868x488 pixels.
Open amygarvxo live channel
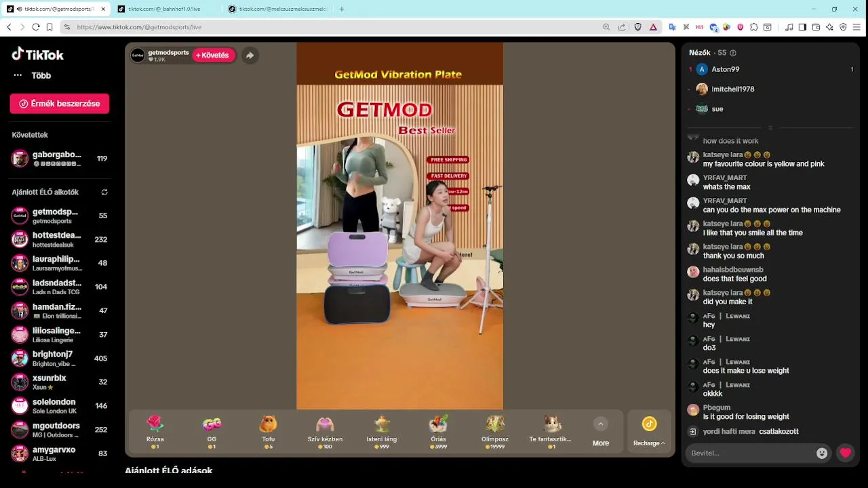click(60, 453)
